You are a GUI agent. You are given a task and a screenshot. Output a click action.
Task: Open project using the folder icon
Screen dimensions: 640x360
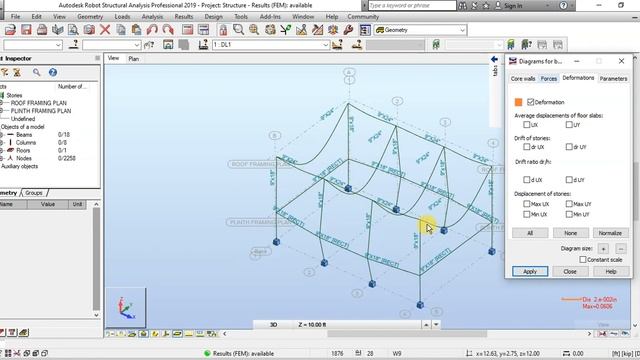click(x=10, y=30)
